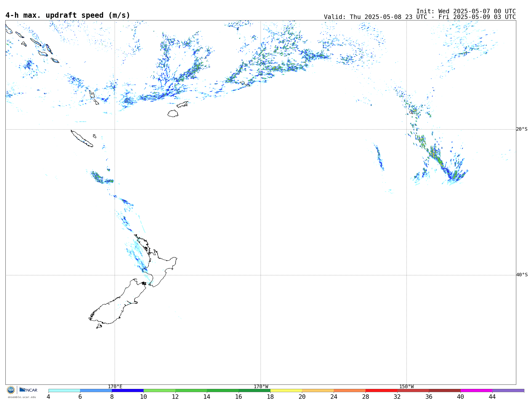Click the 'Init: Wed 2025-05-07 00 UTC' text
Viewport: 532px width, 400px height.
tap(466, 11)
